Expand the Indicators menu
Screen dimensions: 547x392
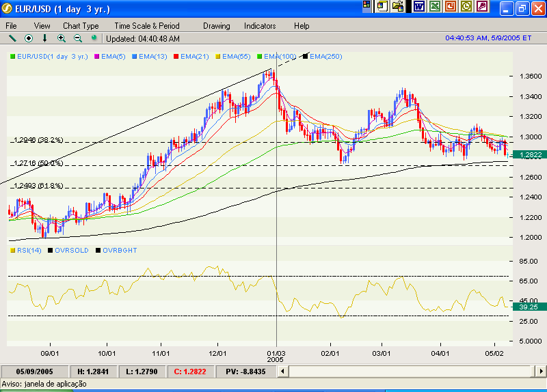260,25
